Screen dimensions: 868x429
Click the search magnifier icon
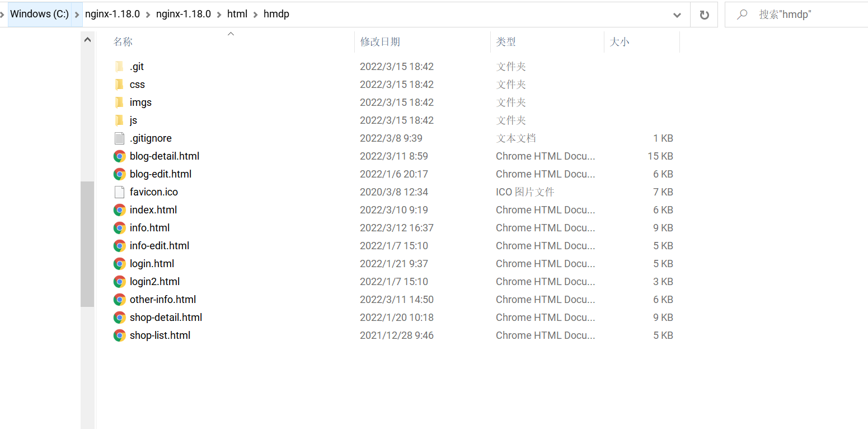point(742,15)
